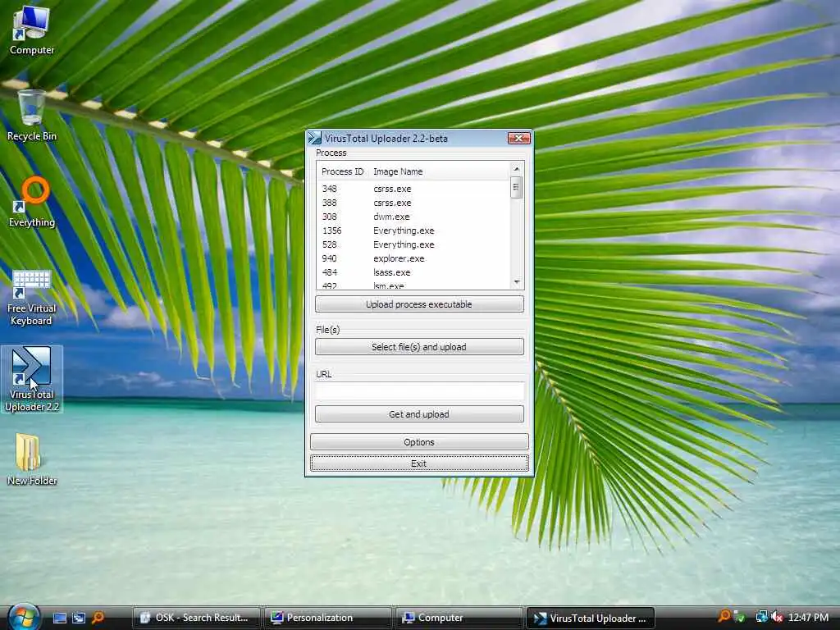The height and width of the screenshot is (630, 840).
Task: Click the Exit button
Action: click(419, 463)
